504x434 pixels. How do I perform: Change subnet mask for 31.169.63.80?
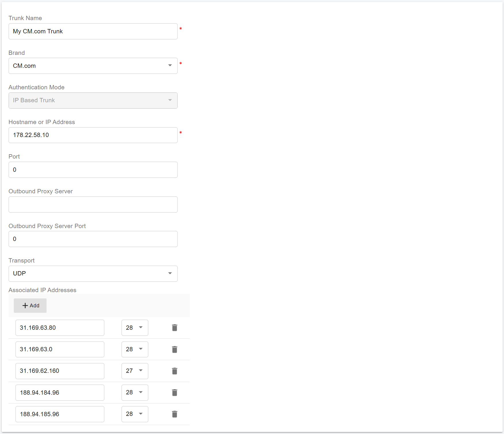[135, 328]
